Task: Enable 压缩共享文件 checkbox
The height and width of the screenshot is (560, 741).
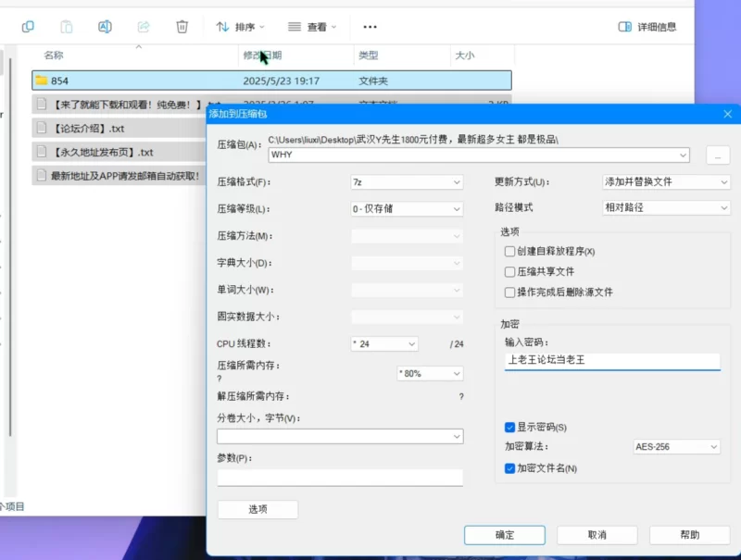Action: pyautogui.click(x=509, y=271)
